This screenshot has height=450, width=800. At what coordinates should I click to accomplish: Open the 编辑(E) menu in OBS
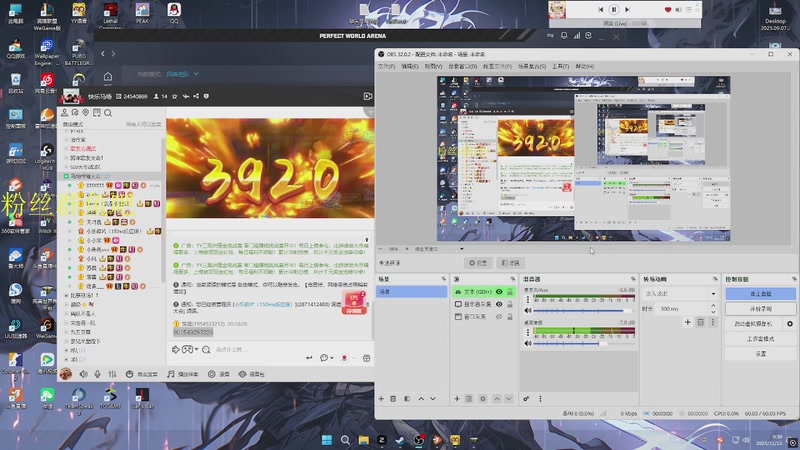[410, 66]
